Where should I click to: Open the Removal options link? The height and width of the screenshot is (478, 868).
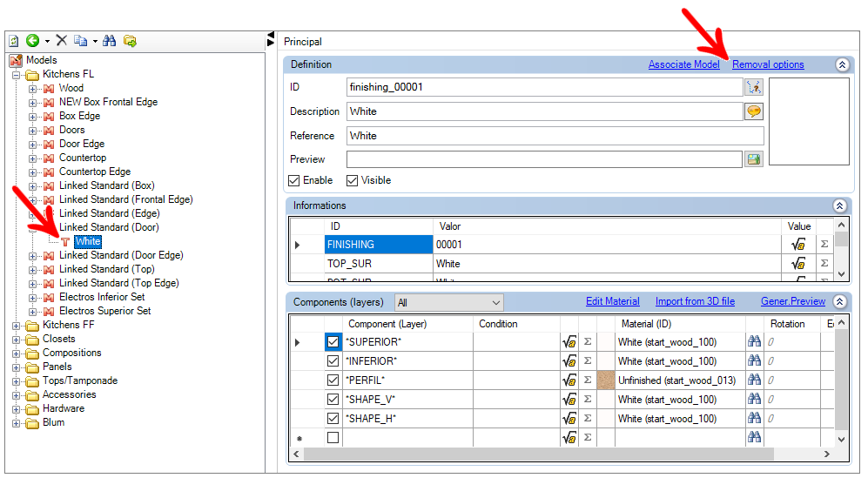(x=768, y=64)
